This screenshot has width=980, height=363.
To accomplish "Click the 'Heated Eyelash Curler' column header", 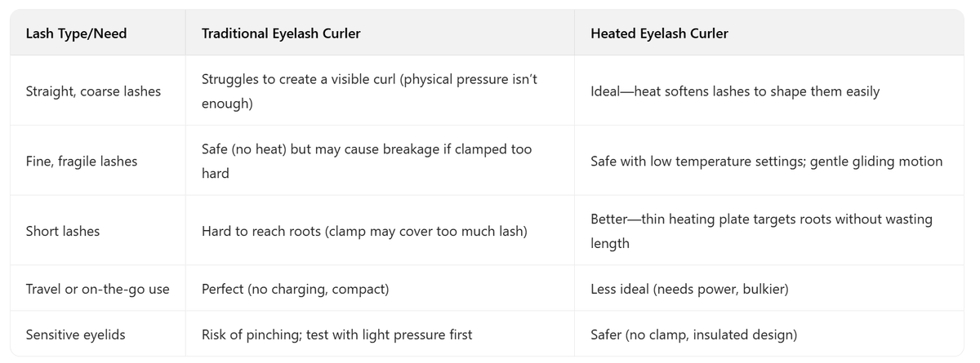I will click(659, 33).
